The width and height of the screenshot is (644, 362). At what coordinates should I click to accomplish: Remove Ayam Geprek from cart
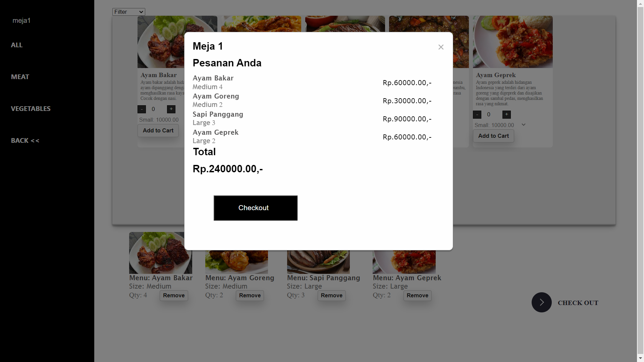click(417, 296)
